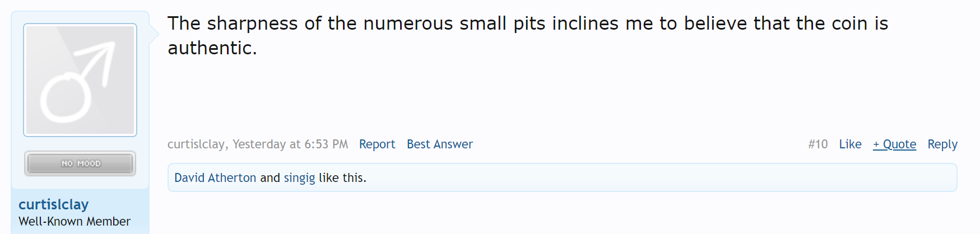The image size is (980, 234).
Task: Open curtislclay's male symbol avatar
Action: coord(80,80)
